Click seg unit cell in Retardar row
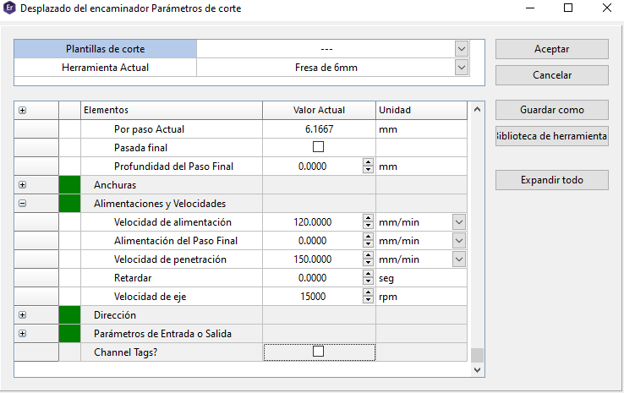The width and height of the screenshot is (624, 393). [x=421, y=278]
